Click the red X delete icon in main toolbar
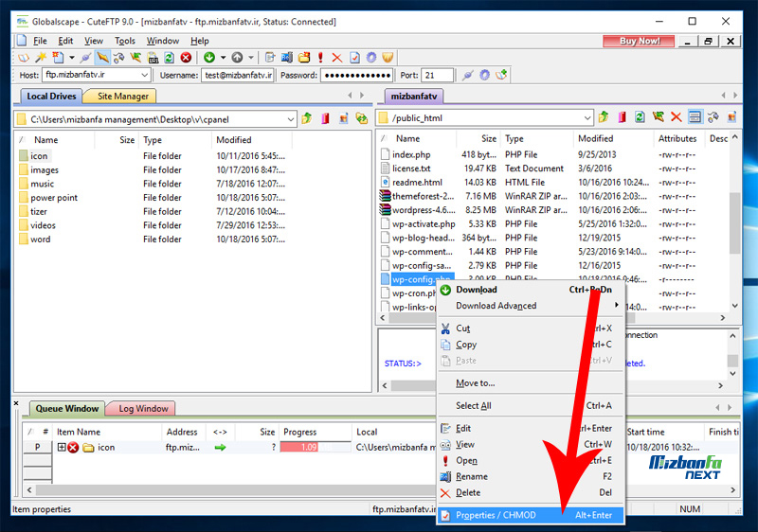 pyautogui.click(x=337, y=58)
